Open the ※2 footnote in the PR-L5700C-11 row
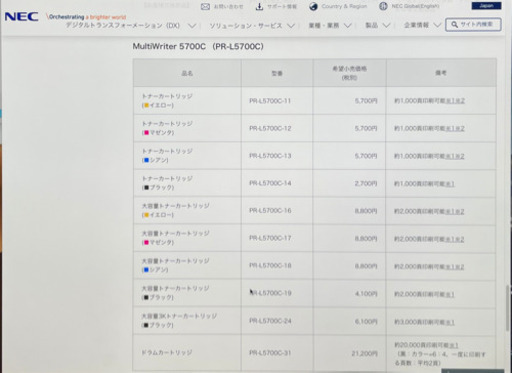This screenshot has height=373, width=512. pyautogui.click(x=460, y=101)
